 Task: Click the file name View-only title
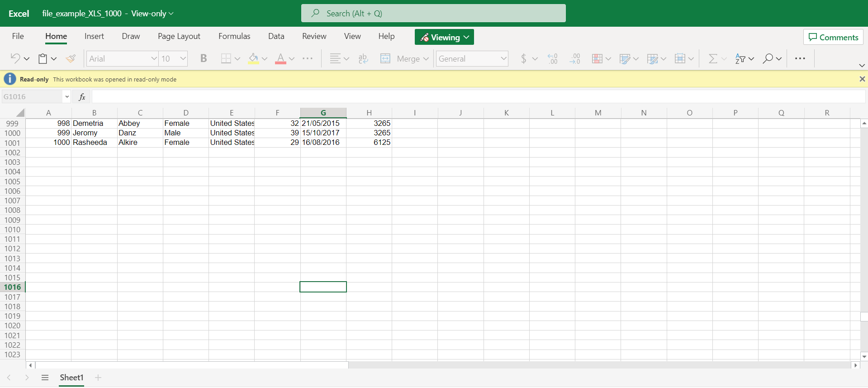[x=108, y=14]
